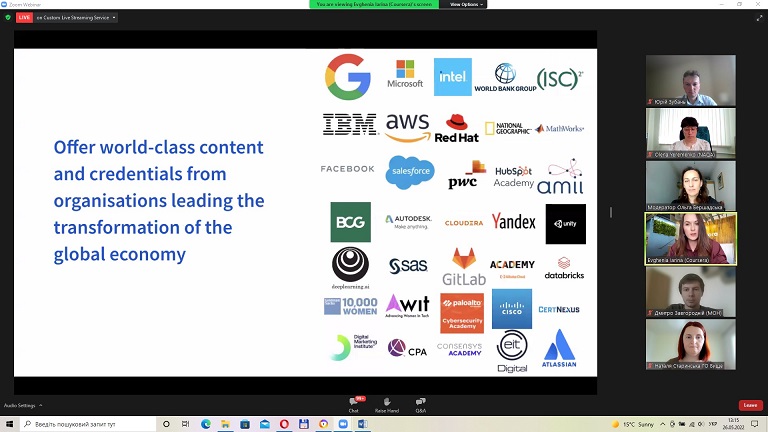Open the Chat panel
Screen dimensions: 768x432
(354, 405)
